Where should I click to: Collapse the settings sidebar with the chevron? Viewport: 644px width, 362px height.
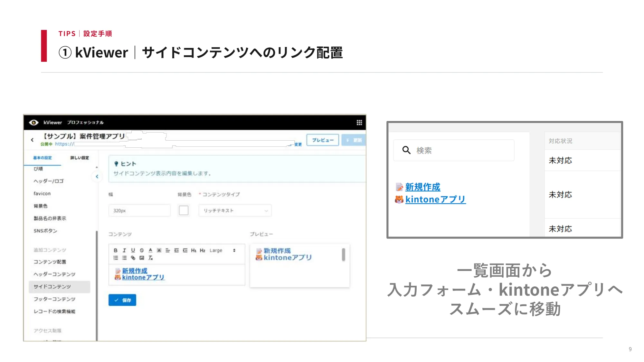point(97,176)
